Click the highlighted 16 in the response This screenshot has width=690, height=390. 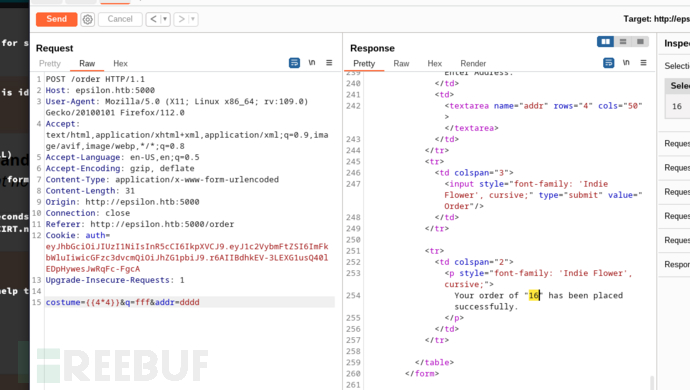click(x=534, y=295)
